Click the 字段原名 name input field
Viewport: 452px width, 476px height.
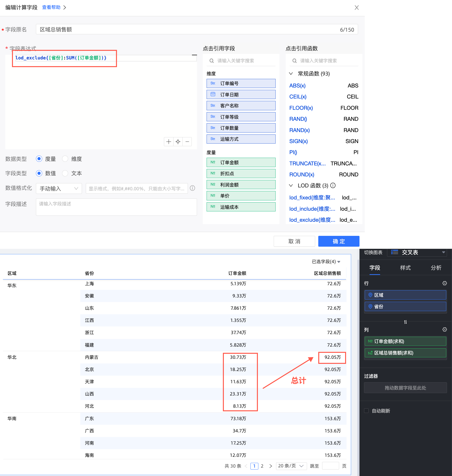point(197,29)
